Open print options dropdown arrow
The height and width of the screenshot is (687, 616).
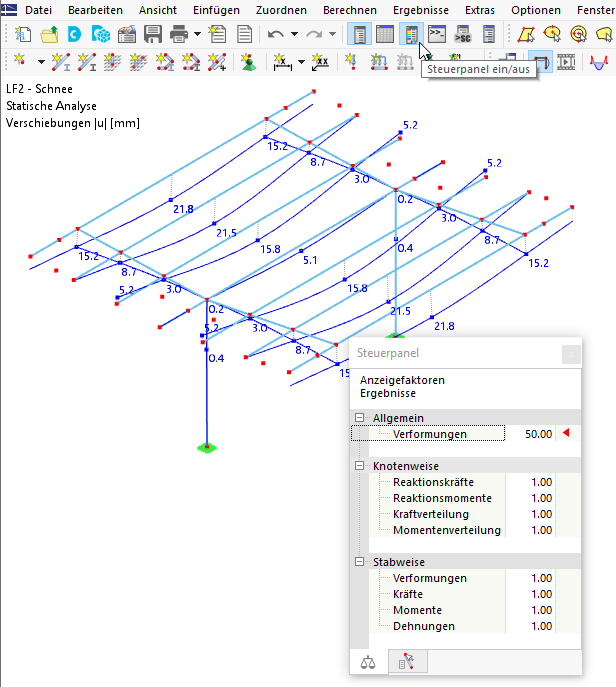click(x=198, y=34)
